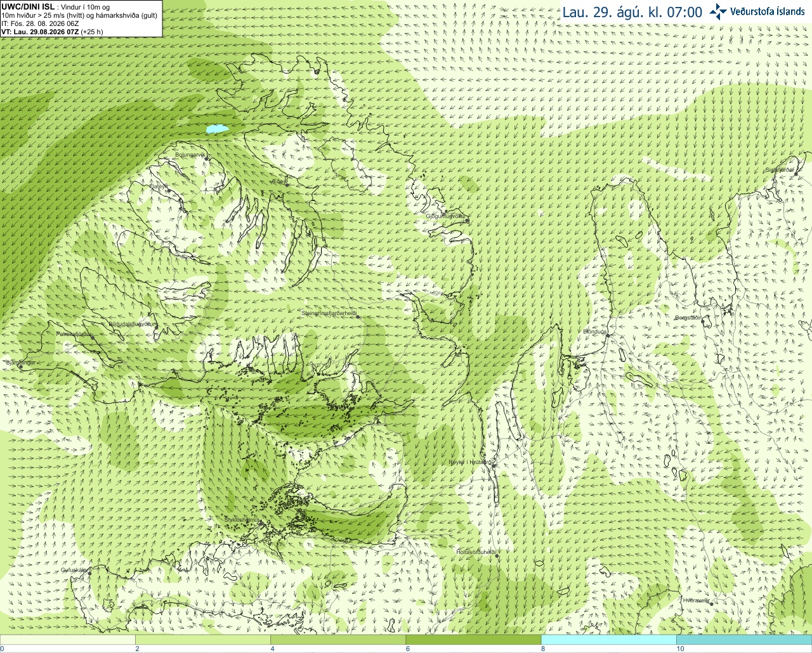Click the Bergsstaðir station marker

point(703,321)
